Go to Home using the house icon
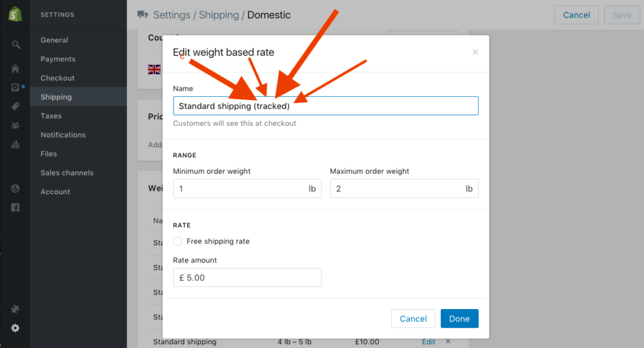 coord(15,69)
